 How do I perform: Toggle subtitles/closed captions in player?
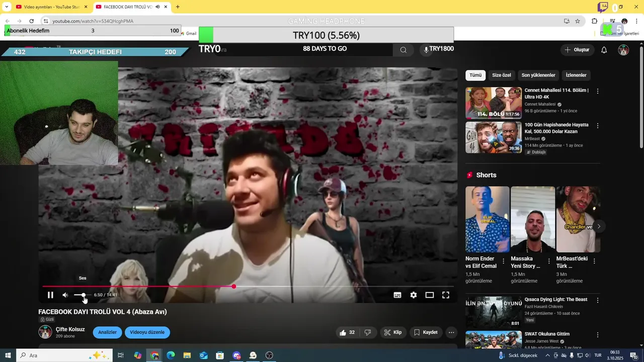click(x=397, y=295)
